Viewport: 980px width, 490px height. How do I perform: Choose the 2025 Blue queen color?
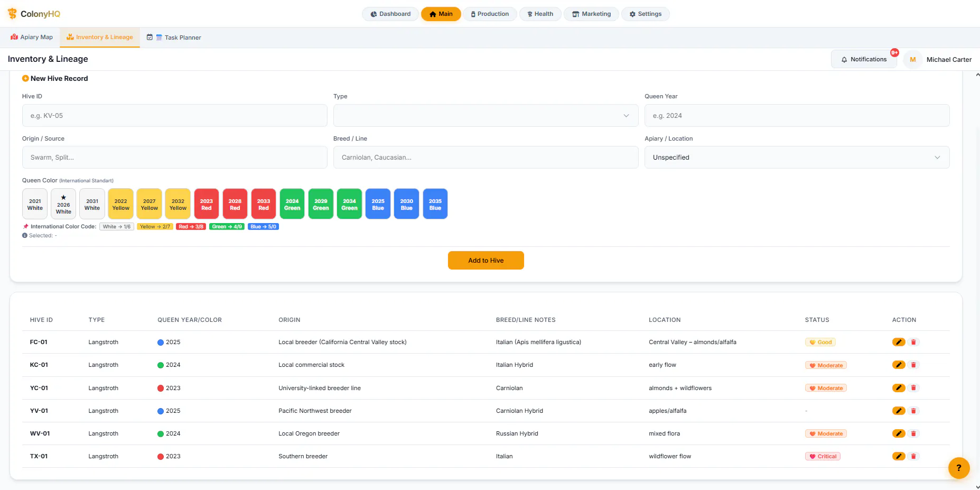tap(378, 204)
